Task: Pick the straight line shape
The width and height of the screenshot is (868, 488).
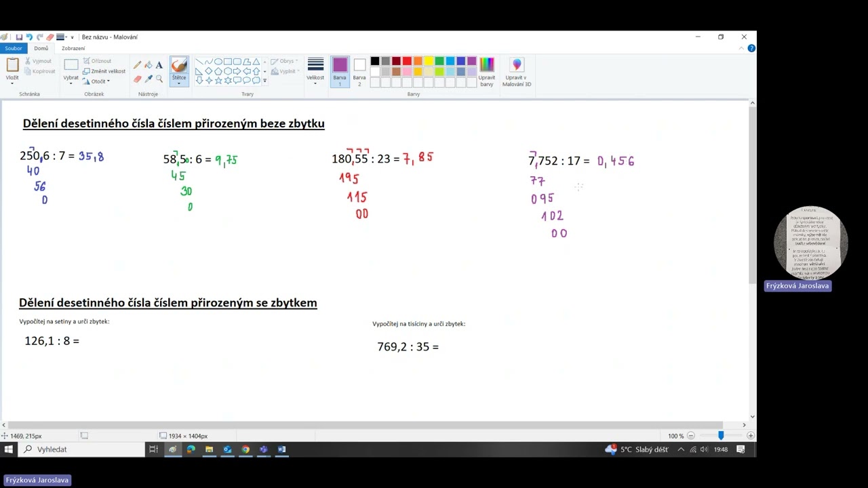Action: [x=199, y=62]
